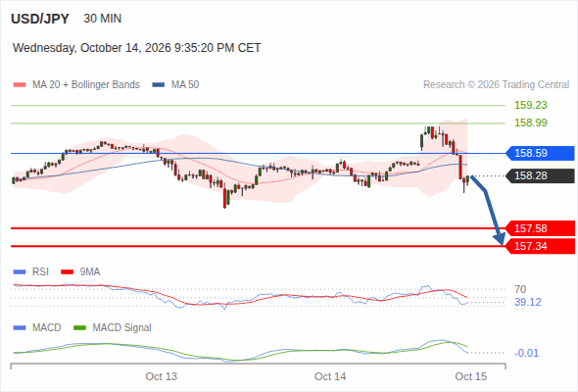Click the red 157.34 support price tag
Viewport: 578px width, 392px height.
click(x=540, y=246)
